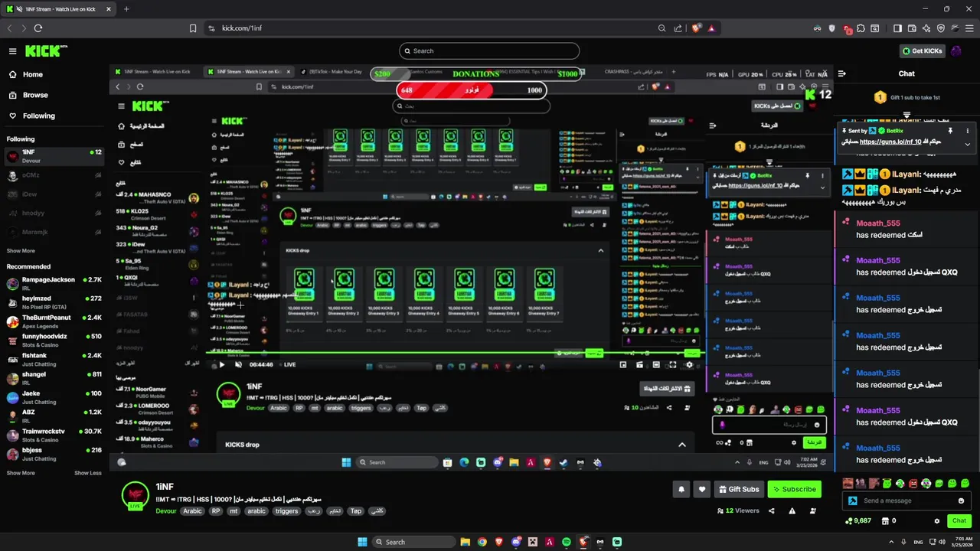Collapse the Recommended list with Show Less
980x551 pixels.
click(x=87, y=473)
